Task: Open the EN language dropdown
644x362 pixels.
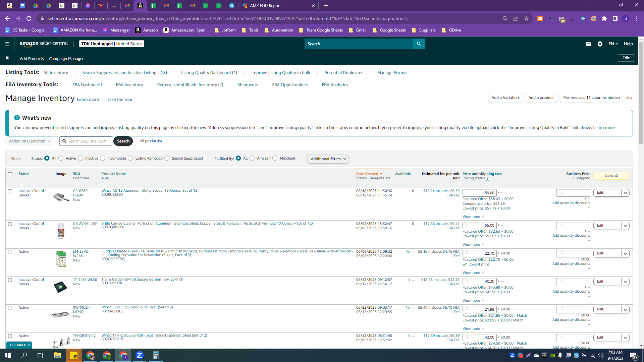Action: pyautogui.click(x=613, y=44)
